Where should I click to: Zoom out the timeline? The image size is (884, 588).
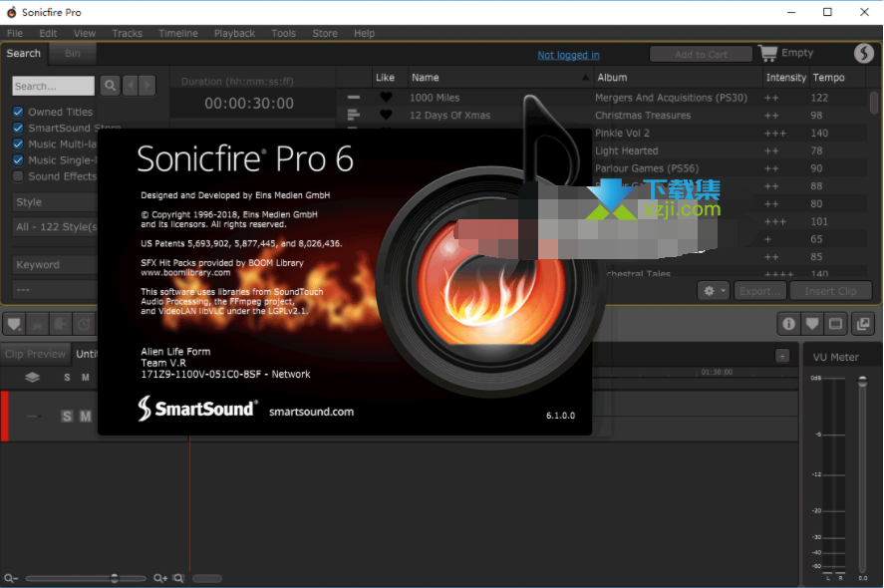point(11,578)
